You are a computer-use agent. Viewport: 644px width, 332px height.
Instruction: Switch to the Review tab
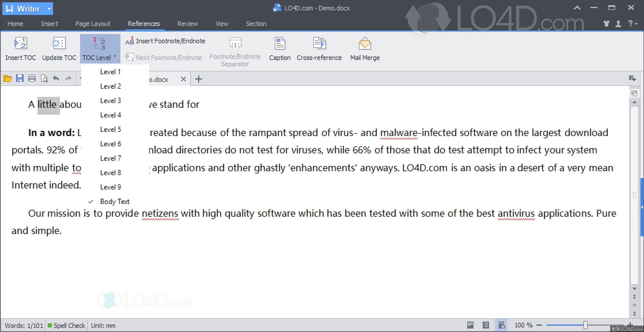(188, 24)
